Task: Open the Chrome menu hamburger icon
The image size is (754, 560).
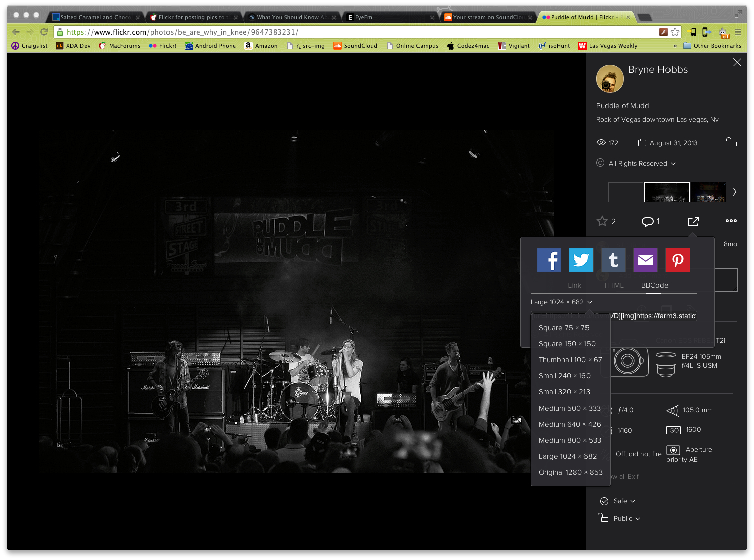Action: pos(738,32)
